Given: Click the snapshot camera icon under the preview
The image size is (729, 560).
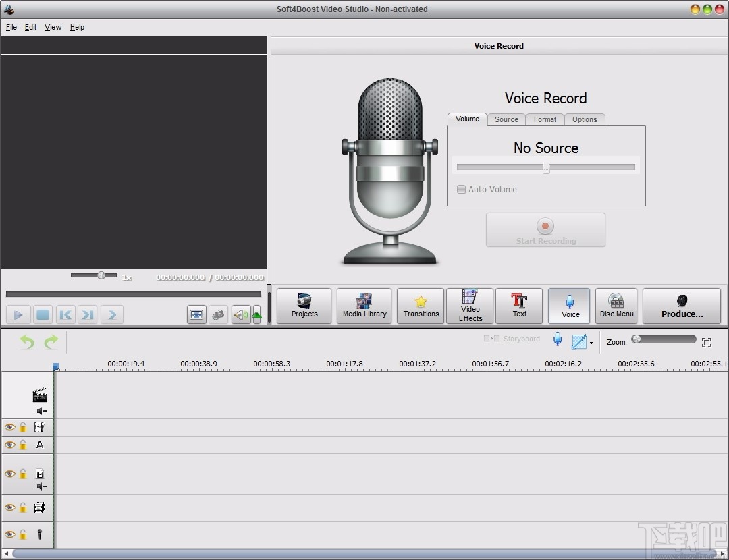Looking at the screenshot, I should (218, 314).
